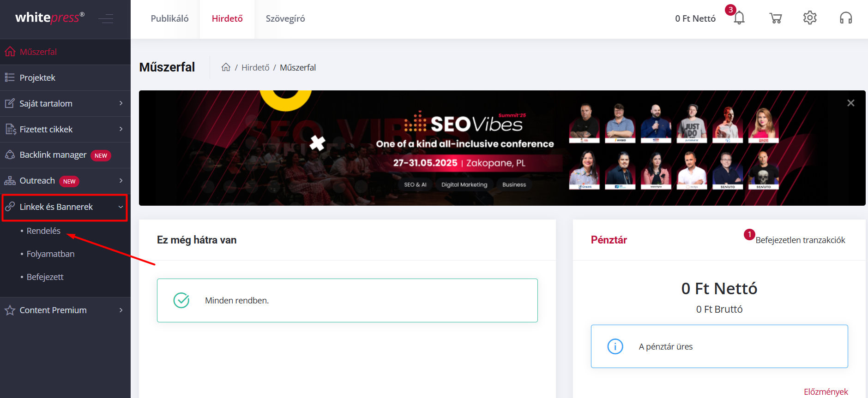Expand Saját tartalom submenu arrow
Viewport: 868px width, 398px height.
[121, 103]
